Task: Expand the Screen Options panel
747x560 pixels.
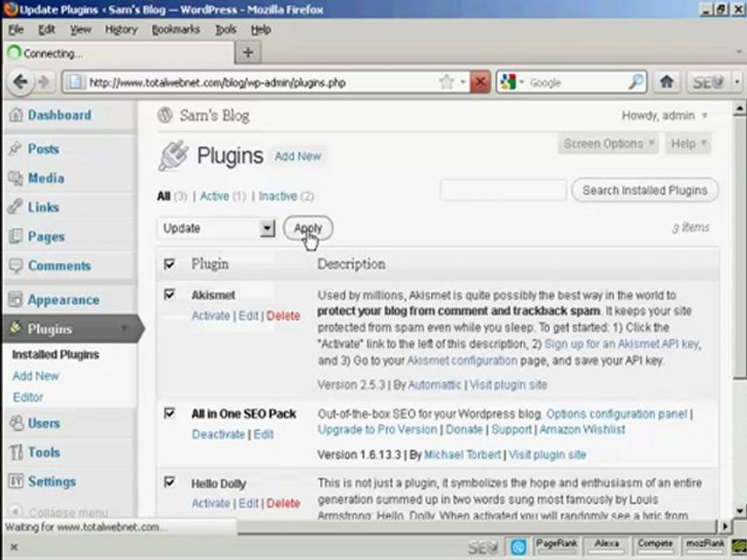Action: click(608, 143)
